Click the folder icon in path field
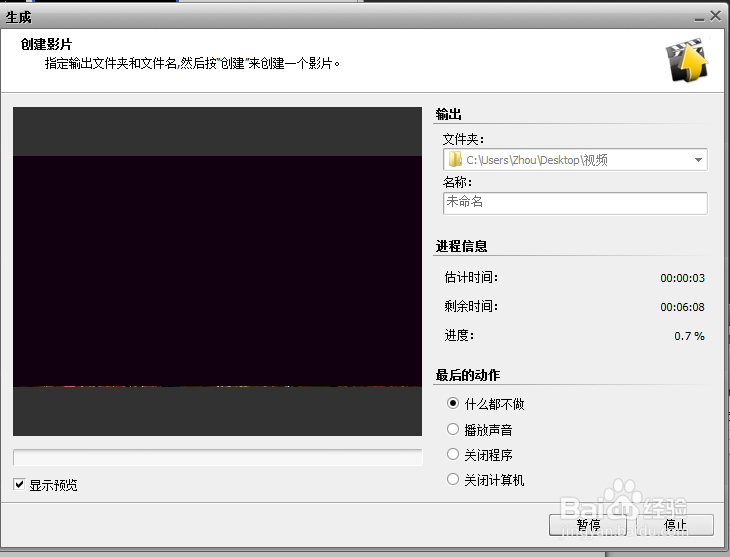 pos(455,159)
